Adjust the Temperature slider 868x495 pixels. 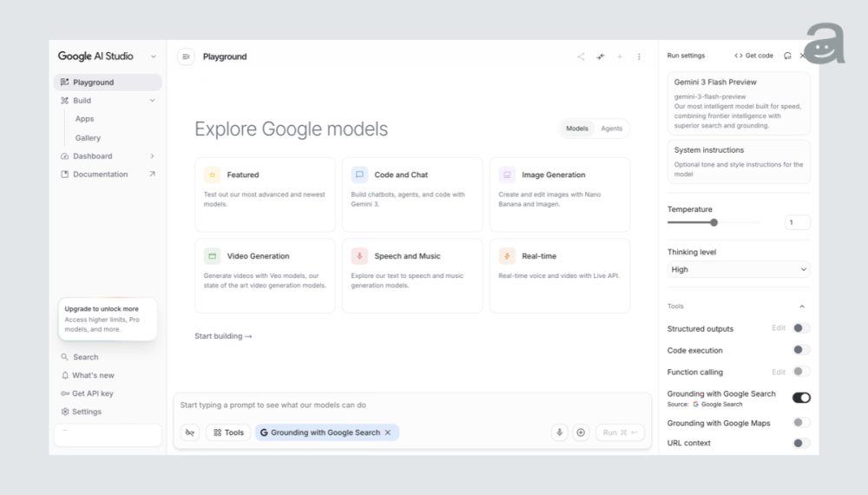pos(713,222)
